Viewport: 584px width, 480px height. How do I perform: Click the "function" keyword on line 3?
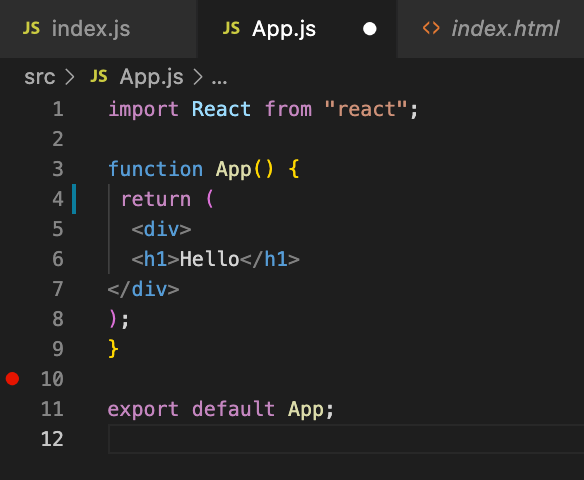[x=156, y=169]
